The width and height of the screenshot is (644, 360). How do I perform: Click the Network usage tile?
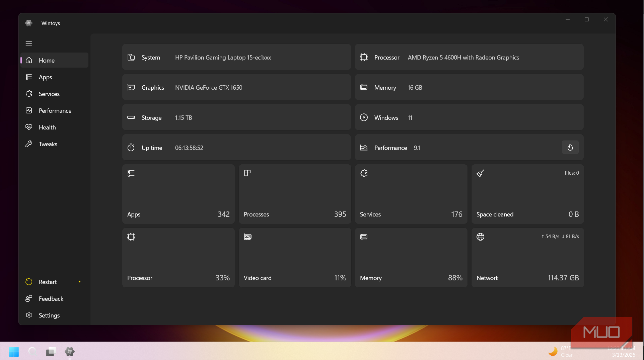[x=527, y=257]
